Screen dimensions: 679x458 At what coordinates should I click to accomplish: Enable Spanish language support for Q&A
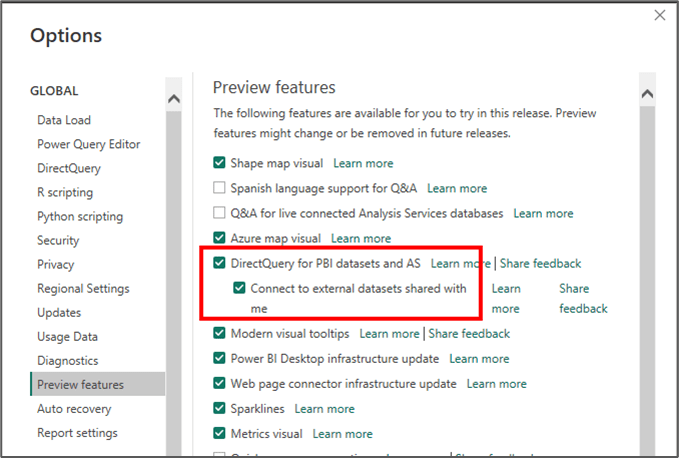point(220,188)
